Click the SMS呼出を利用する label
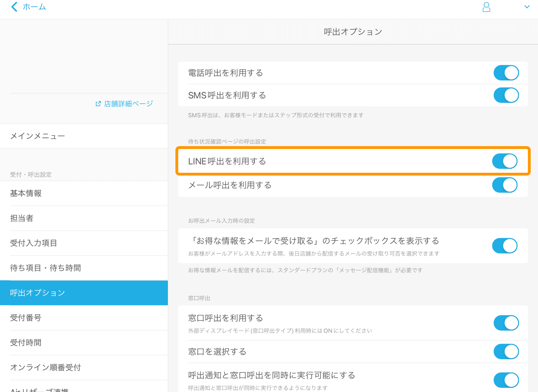 point(227,95)
